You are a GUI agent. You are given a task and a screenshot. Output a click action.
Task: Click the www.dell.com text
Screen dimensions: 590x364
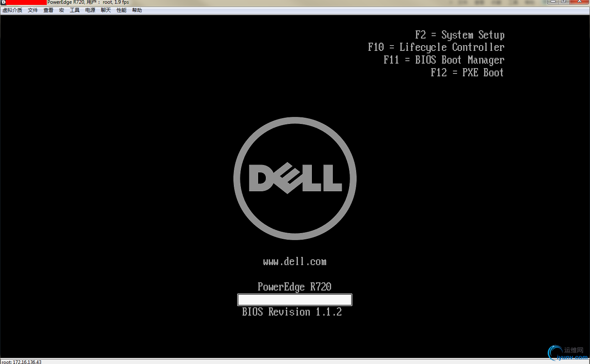(x=295, y=261)
